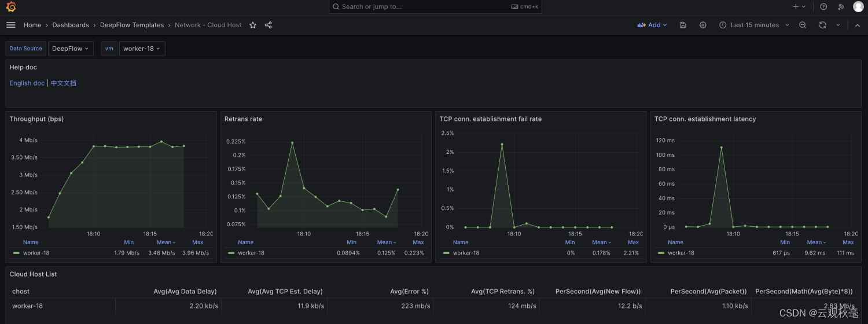Click the Retrans rate panel title
868x324 pixels.
(x=243, y=119)
